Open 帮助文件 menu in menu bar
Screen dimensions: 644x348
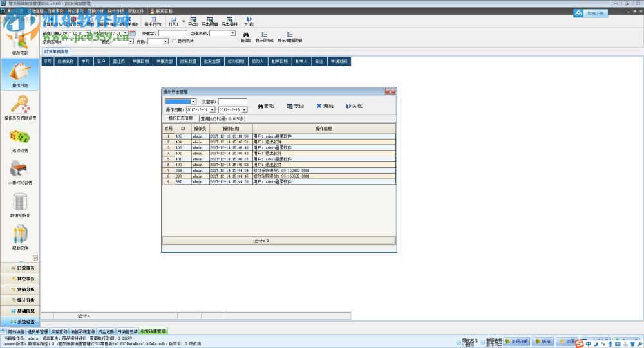coord(136,11)
